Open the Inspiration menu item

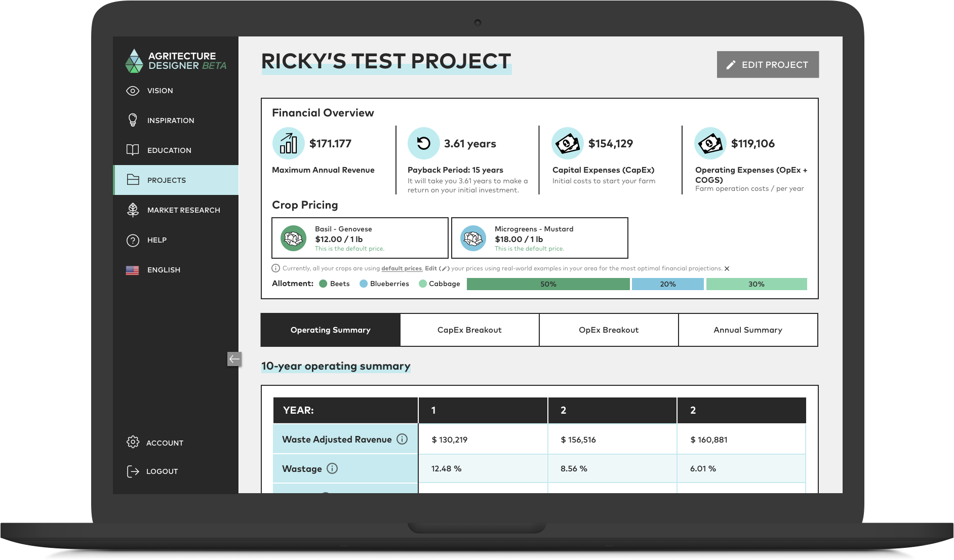(176, 120)
